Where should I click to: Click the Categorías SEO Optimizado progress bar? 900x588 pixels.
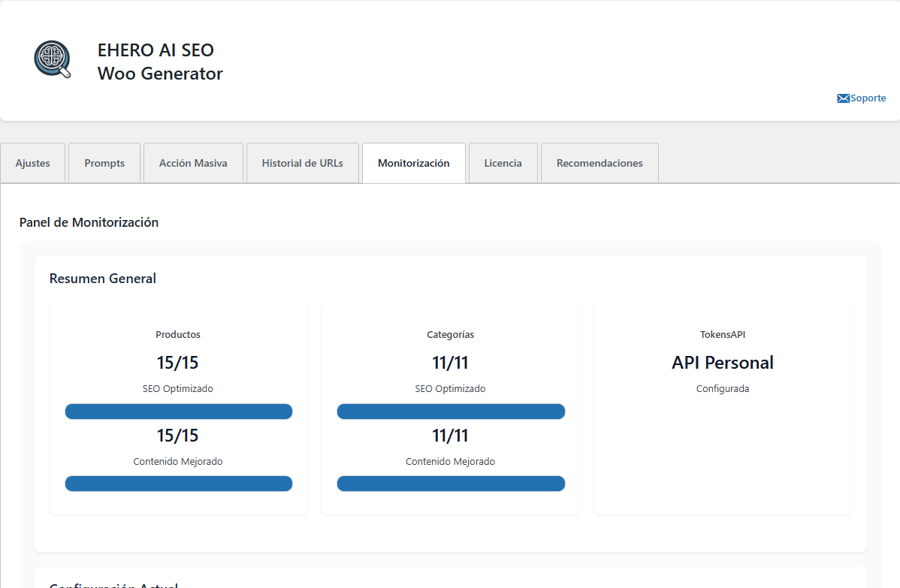pyautogui.click(x=451, y=411)
